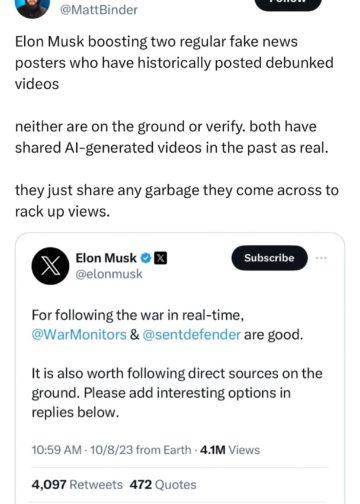Open the three-dot more options menu
This screenshot has width=360, height=504.
(321, 258)
